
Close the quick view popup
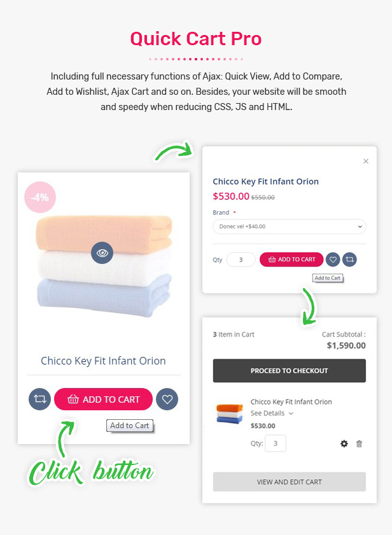[x=366, y=162]
